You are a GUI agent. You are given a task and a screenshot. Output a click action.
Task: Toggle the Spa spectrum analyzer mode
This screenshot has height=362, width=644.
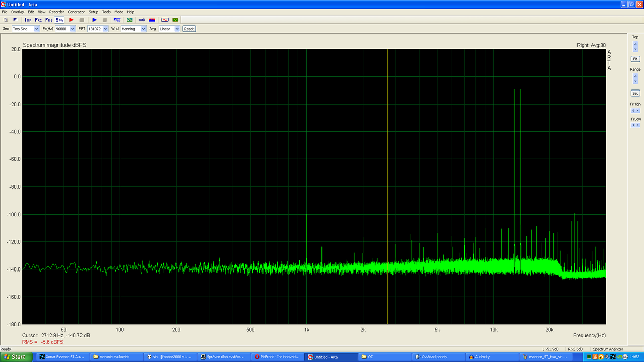pyautogui.click(x=59, y=20)
